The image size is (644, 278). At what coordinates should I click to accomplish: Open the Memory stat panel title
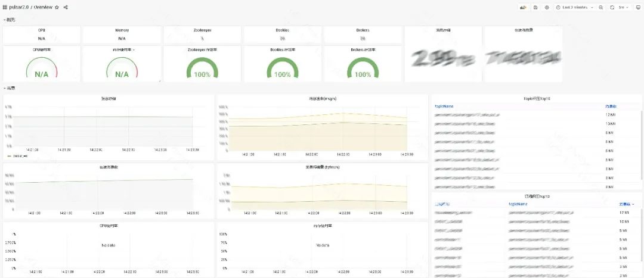[122, 30]
